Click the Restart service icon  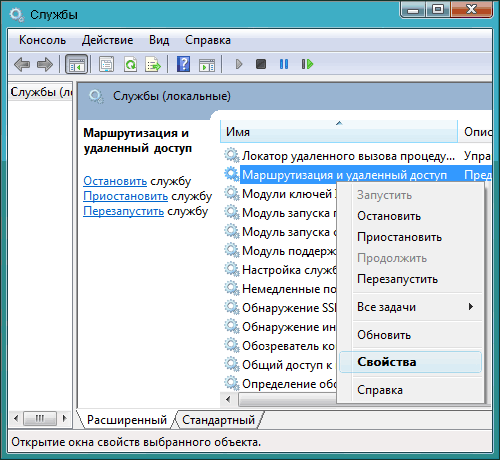307,64
